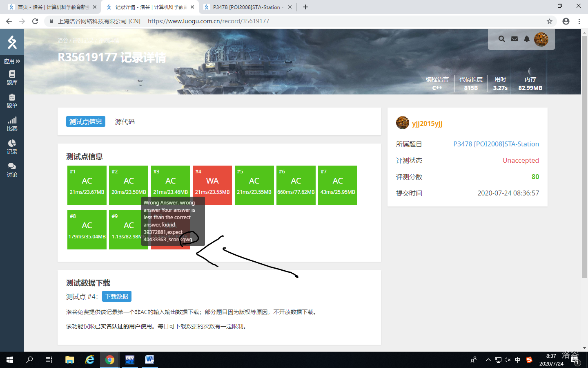
Task: Select test case #8 AC block
Action: [87, 230]
